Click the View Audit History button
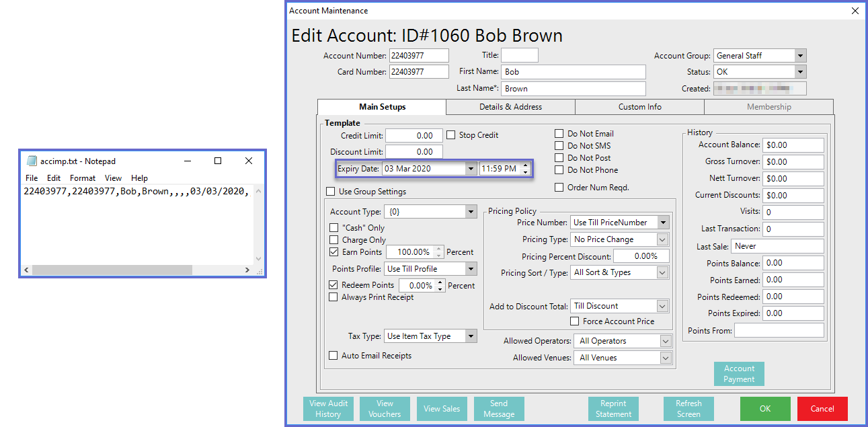Image resolution: width=868 pixels, height=427 pixels. pyautogui.click(x=328, y=409)
